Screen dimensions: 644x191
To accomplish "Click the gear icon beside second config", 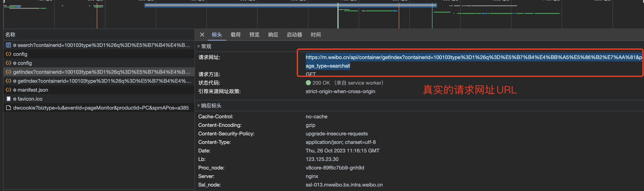I will point(15,63).
